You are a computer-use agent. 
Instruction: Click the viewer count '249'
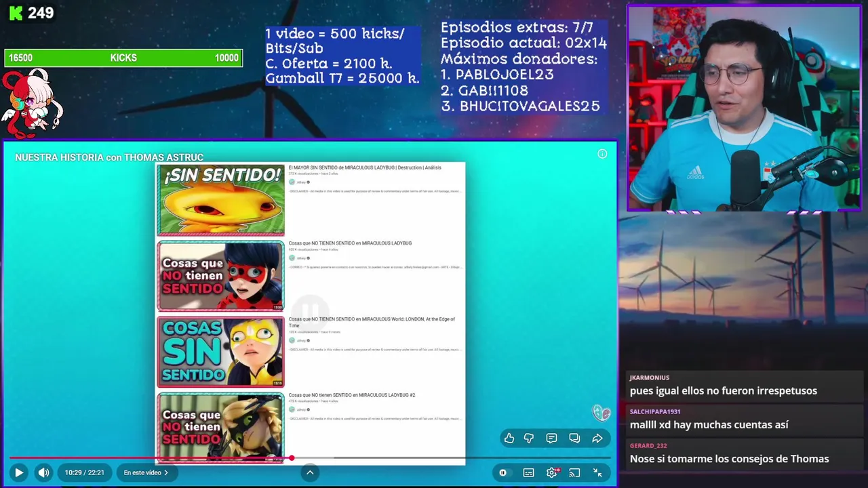(41, 13)
